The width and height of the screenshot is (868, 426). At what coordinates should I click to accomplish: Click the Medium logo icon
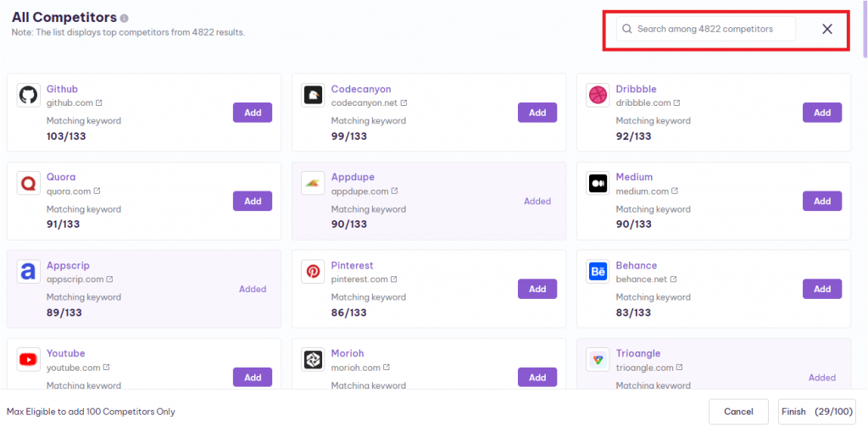[x=598, y=183]
